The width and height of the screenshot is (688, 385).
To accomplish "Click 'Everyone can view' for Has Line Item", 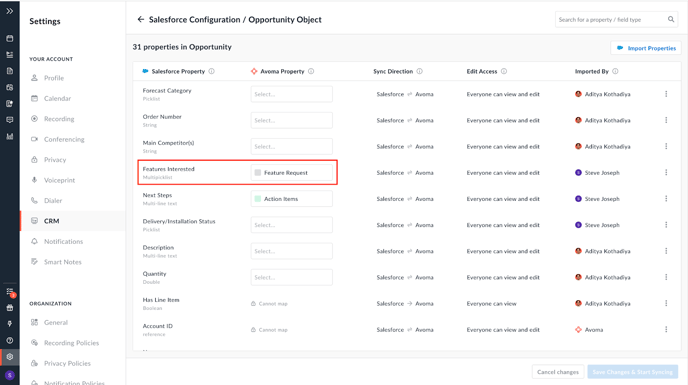I will pos(491,303).
